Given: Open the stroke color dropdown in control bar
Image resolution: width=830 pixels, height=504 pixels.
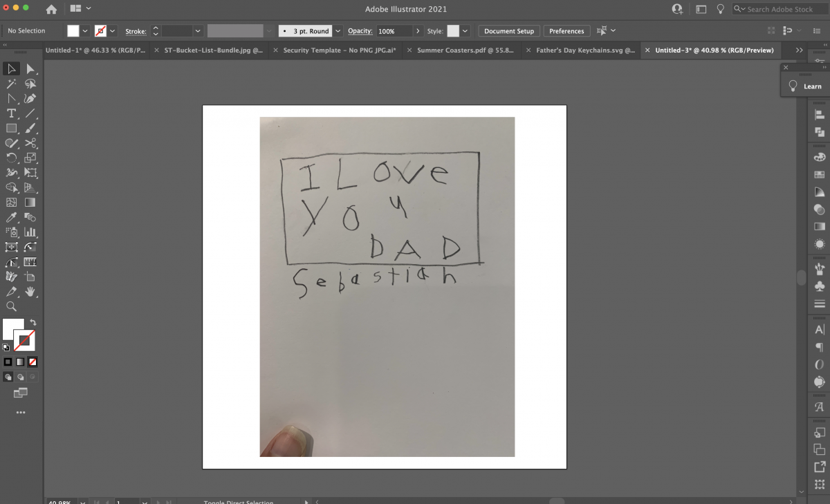Looking at the screenshot, I should coord(113,31).
